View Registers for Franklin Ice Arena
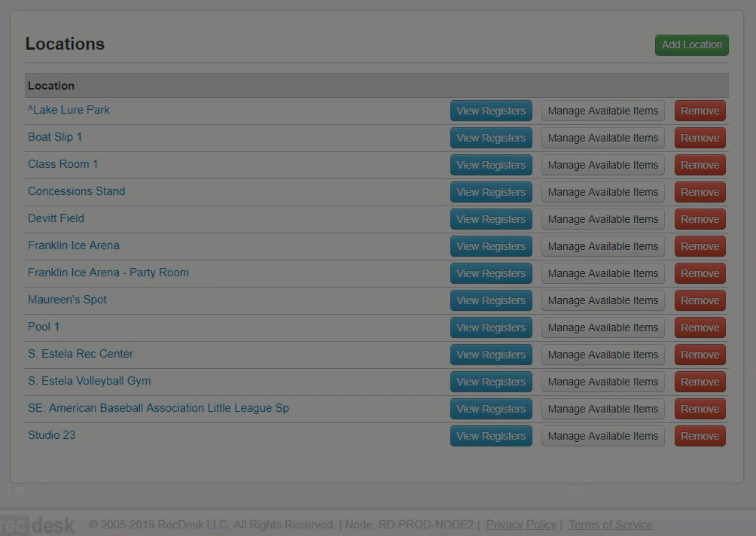The height and width of the screenshot is (536, 756). [x=491, y=246]
